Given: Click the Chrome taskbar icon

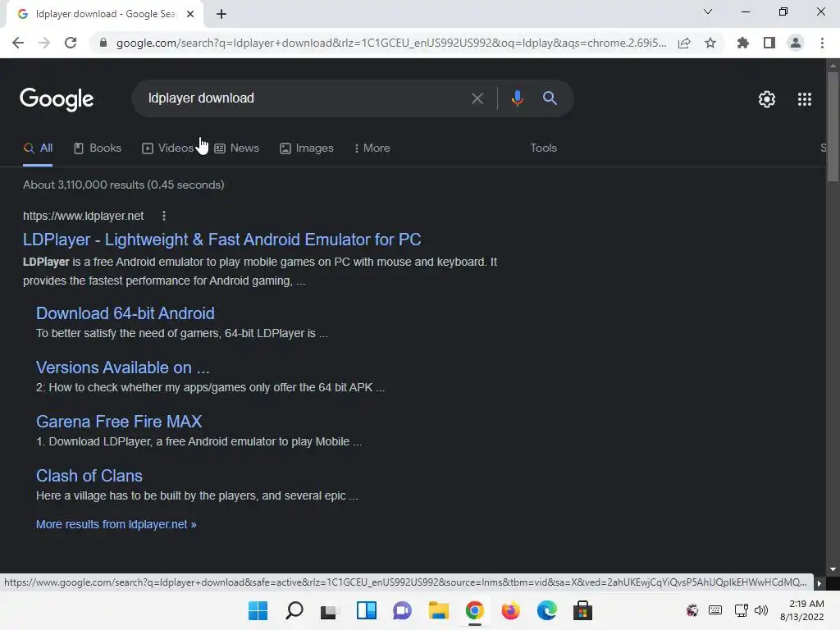Looking at the screenshot, I should coord(475,610).
